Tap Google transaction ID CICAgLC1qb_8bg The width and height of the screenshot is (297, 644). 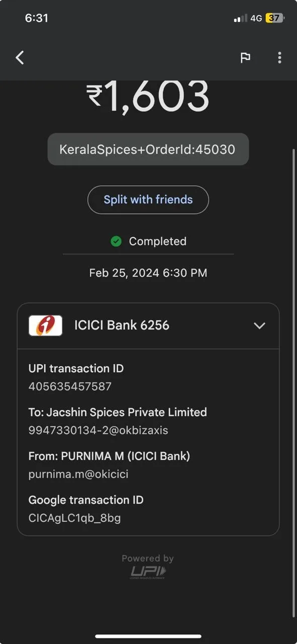click(x=75, y=518)
